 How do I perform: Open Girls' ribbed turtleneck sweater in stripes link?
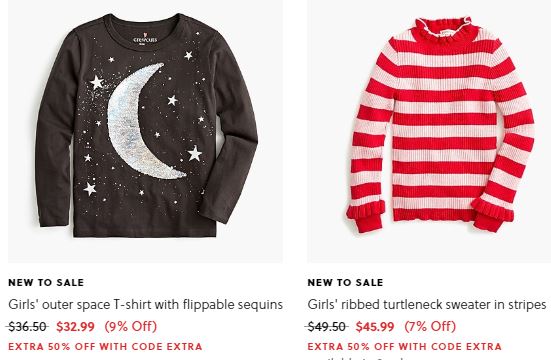[427, 304]
